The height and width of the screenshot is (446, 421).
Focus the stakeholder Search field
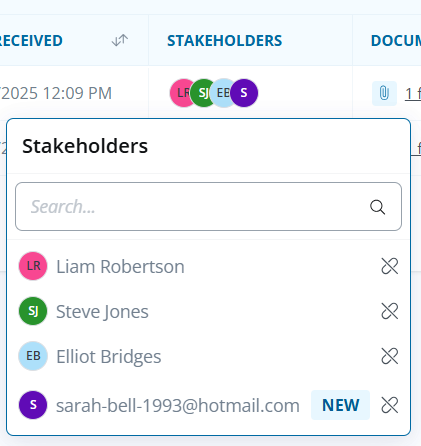pyautogui.click(x=208, y=206)
